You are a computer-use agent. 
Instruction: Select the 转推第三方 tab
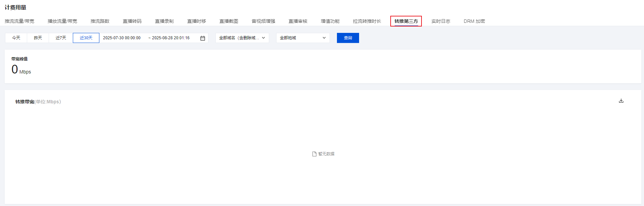coord(406,21)
